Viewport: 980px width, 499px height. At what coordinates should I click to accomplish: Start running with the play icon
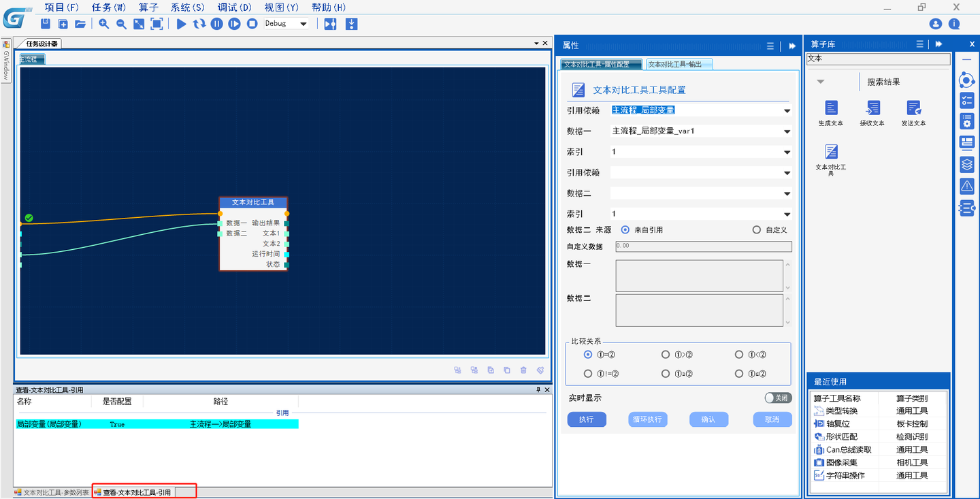click(181, 24)
